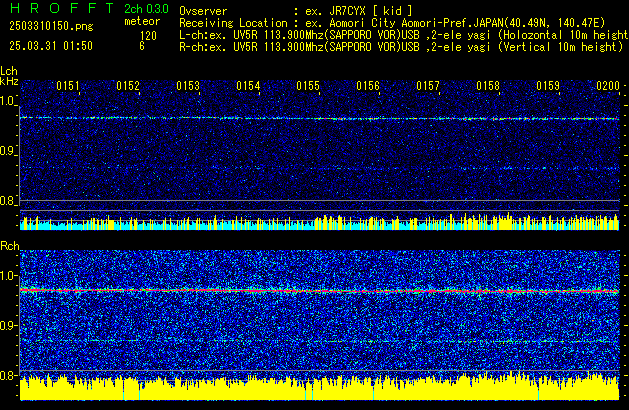Click the 0156 time marker
Image resolution: width=629 pixels, height=410 pixels.
point(368,86)
